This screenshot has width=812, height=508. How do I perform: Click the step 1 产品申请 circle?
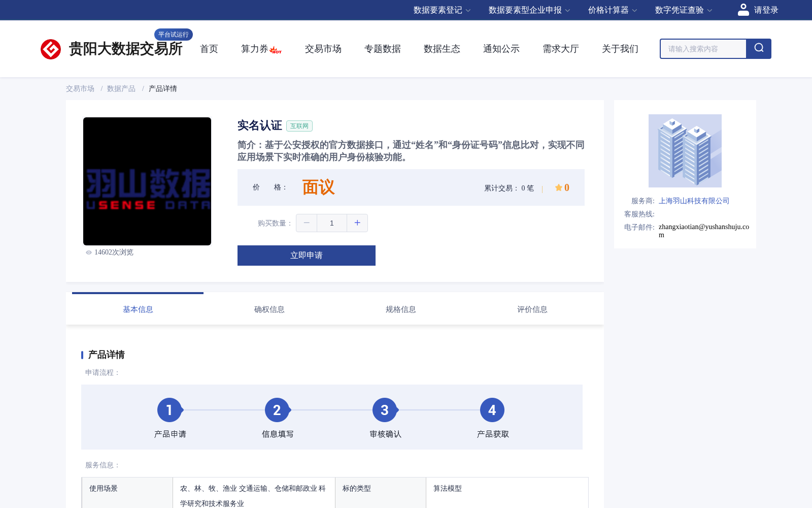point(170,410)
